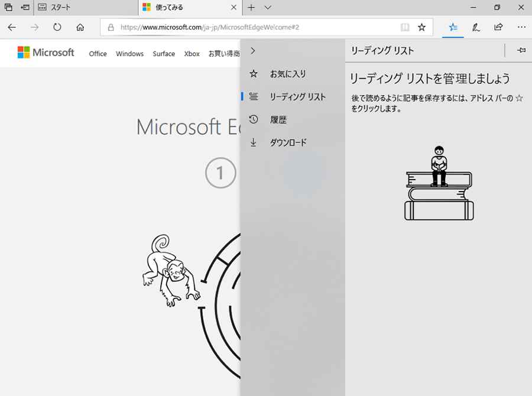Open the Windows link
This screenshot has height=396, width=532.
tap(129, 54)
